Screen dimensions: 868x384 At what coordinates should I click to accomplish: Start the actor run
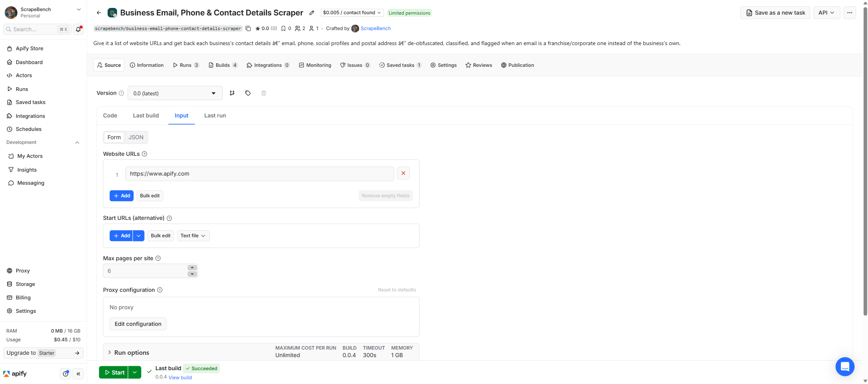(x=114, y=372)
